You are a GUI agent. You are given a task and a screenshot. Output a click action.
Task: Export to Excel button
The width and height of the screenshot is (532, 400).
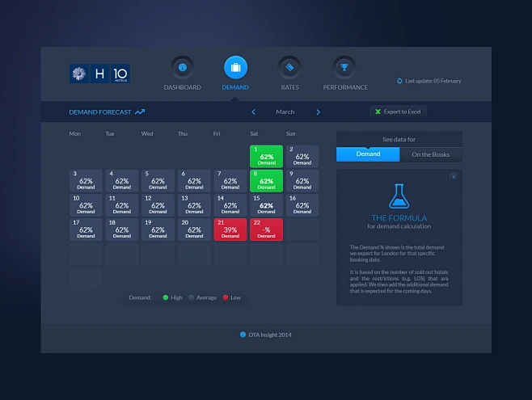point(398,112)
